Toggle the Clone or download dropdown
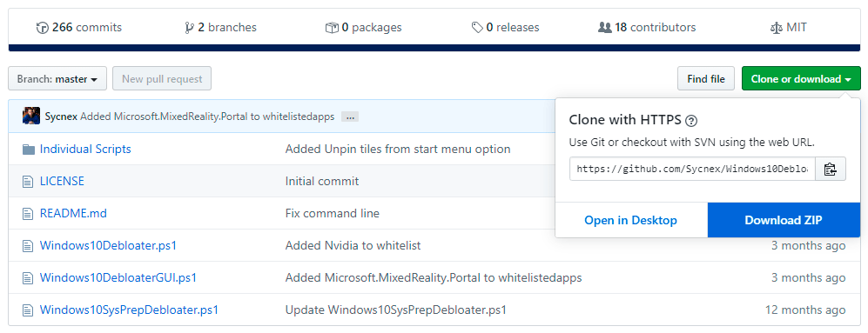The height and width of the screenshot is (333, 868). (801, 78)
